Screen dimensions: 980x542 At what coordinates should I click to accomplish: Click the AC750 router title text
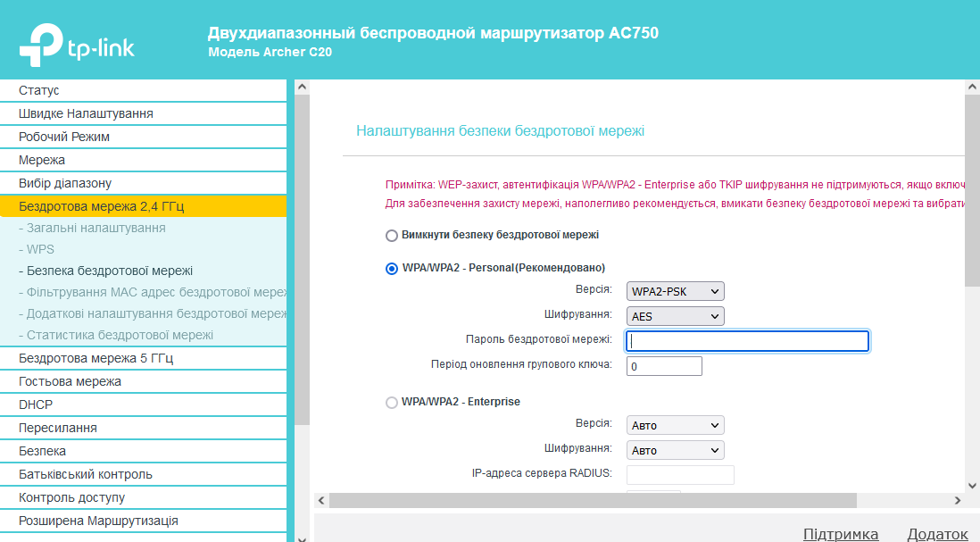coord(433,32)
